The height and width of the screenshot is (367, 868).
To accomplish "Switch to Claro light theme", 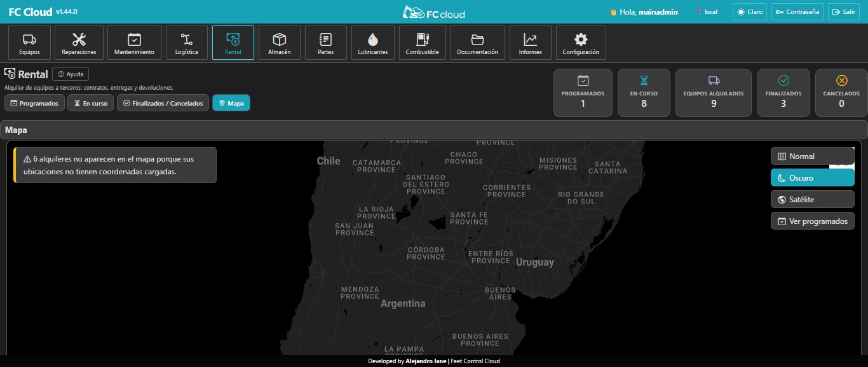I will click(750, 12).
